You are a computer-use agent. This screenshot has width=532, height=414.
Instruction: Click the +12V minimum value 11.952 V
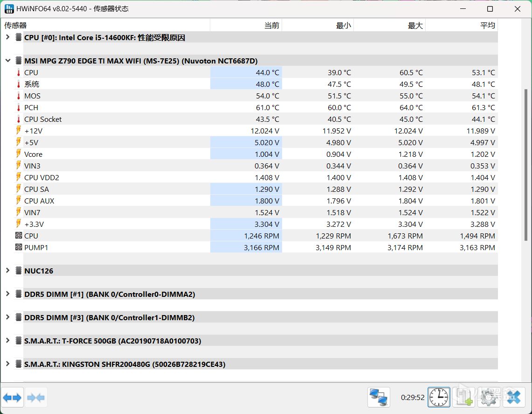pyautogui.click(x=337, y=131)
